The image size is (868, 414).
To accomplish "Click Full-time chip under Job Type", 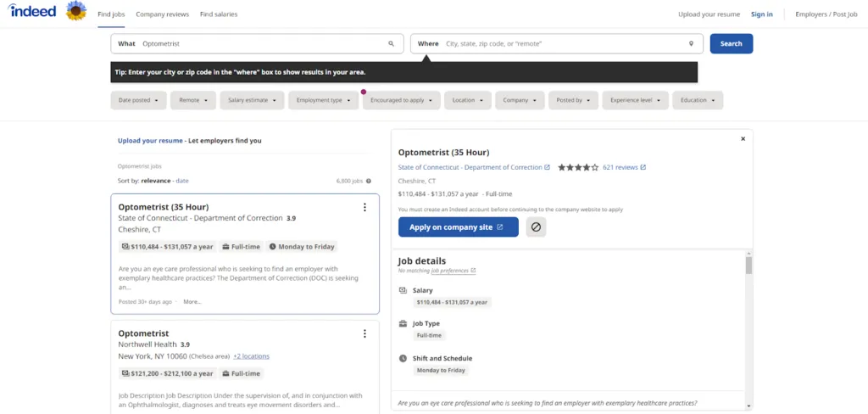I will pos(430,335).
